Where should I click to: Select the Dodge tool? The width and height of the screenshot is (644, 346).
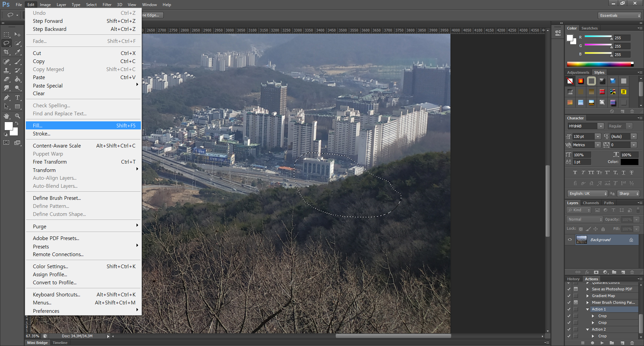click(18, 88)
